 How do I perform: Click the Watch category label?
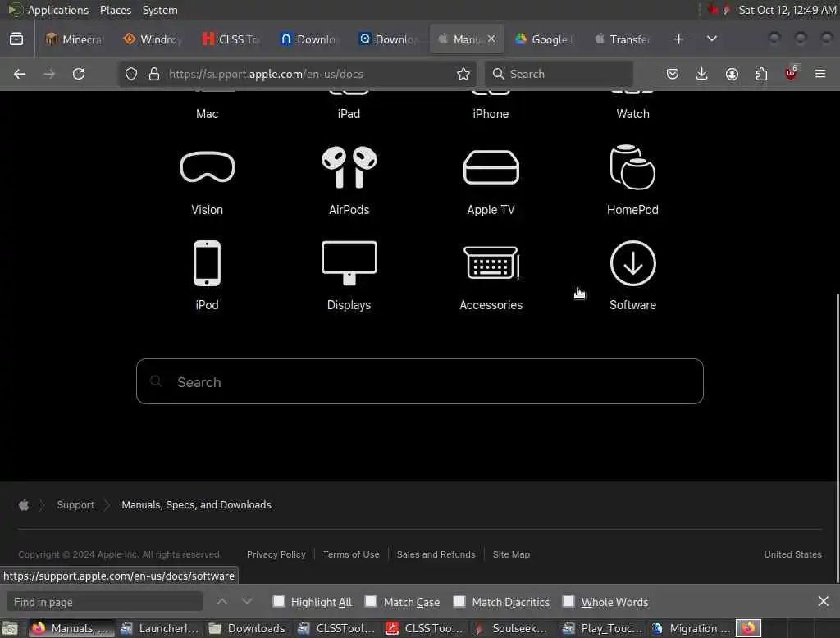coord(632,113)
